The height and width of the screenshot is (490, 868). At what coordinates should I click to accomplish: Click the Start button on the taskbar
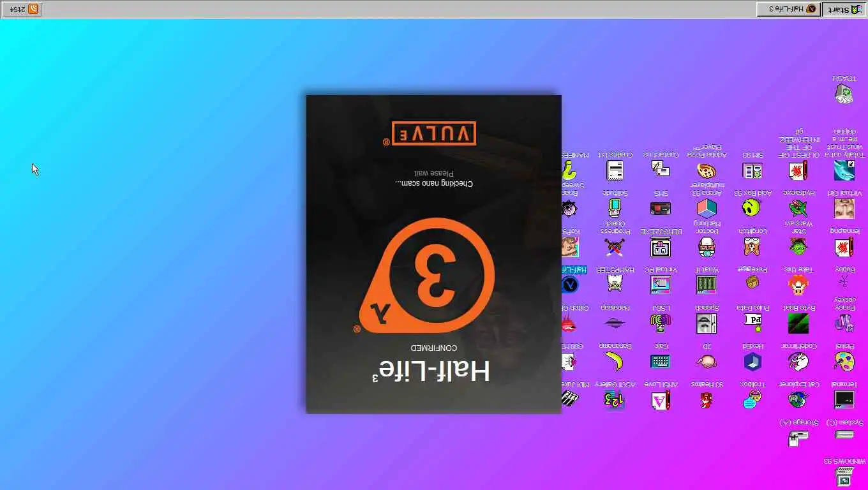pyautogui.click(x=844, y=9)
